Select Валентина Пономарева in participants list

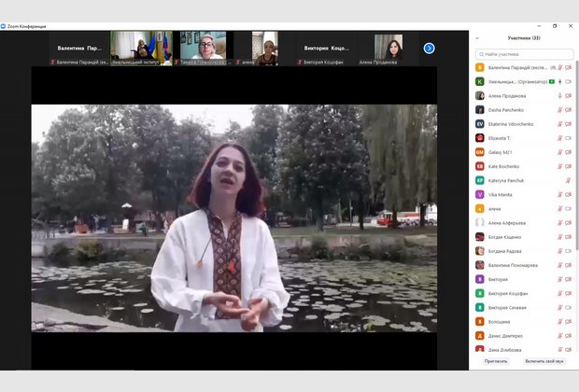(514, 265)
